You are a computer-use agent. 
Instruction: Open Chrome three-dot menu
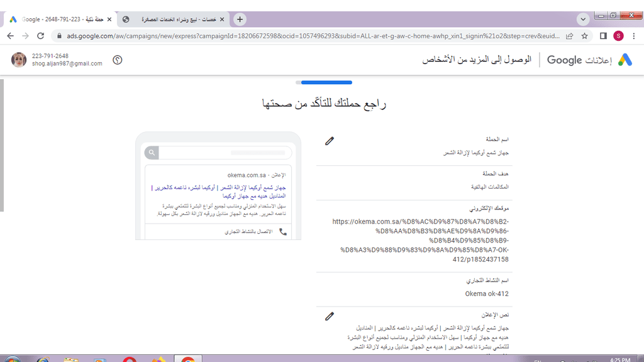(x=634, y=36)
